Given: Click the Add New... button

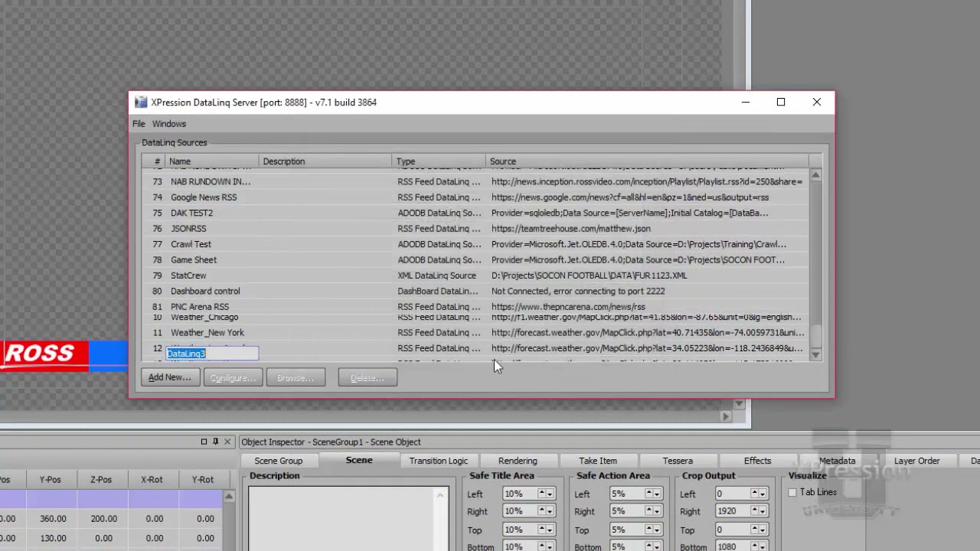Looking at the screenshot, I should pyautogui.click(x=170, y=377).
